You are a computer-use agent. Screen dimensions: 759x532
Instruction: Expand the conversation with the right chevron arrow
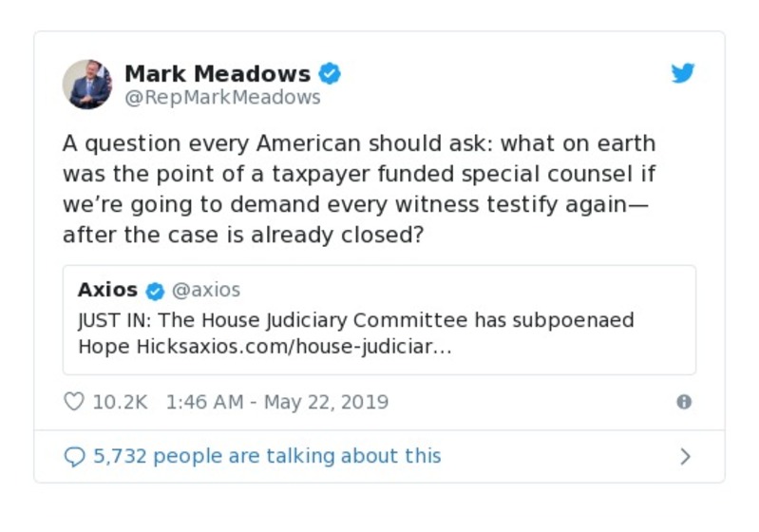point(685,457)
